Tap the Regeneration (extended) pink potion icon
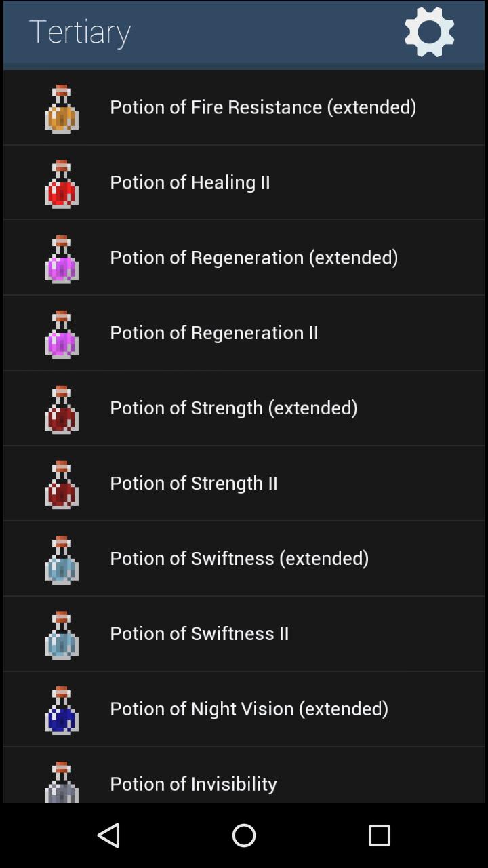Screen dimensions: 488x868 click(x=62, y=259)
